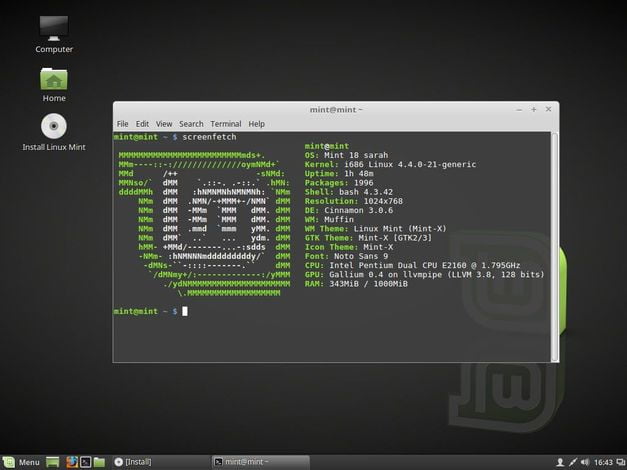Image resolution: width=627 pixels, height=470 pixels.
Task: Click the 'Shell: bash 4.3.42' line
Action: (349, 192)
